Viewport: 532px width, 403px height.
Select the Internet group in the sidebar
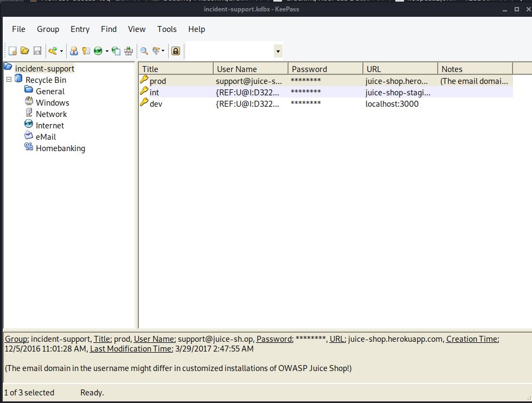coord(50,125)
